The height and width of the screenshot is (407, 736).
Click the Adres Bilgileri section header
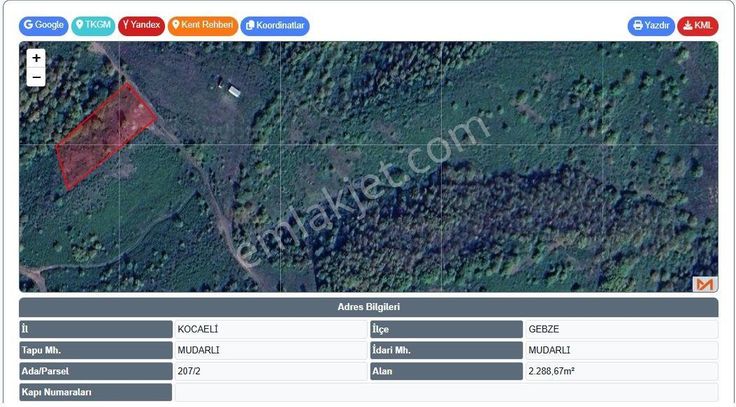(368, 308)
